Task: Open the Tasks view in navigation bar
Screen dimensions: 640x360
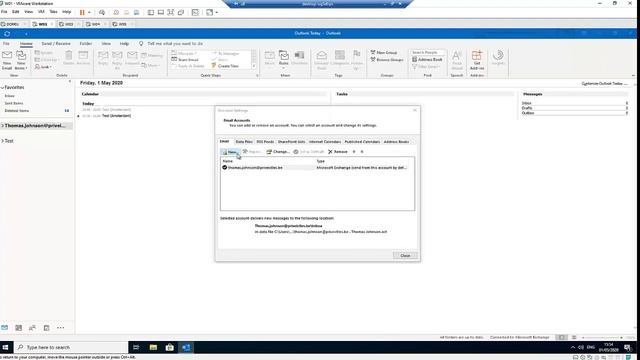Action: tap(47, 328)
